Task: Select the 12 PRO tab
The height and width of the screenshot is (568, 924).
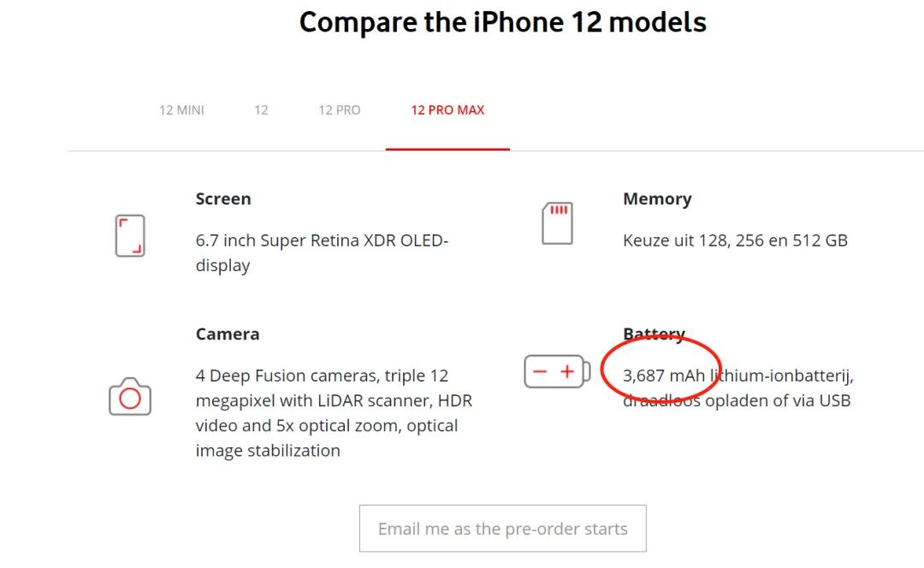Action: (340, 110)
